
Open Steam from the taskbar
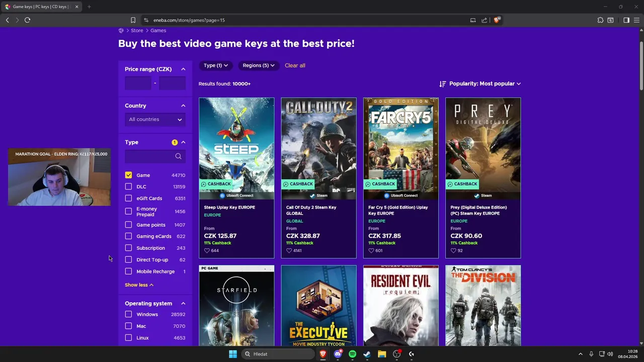click(367, 354)
